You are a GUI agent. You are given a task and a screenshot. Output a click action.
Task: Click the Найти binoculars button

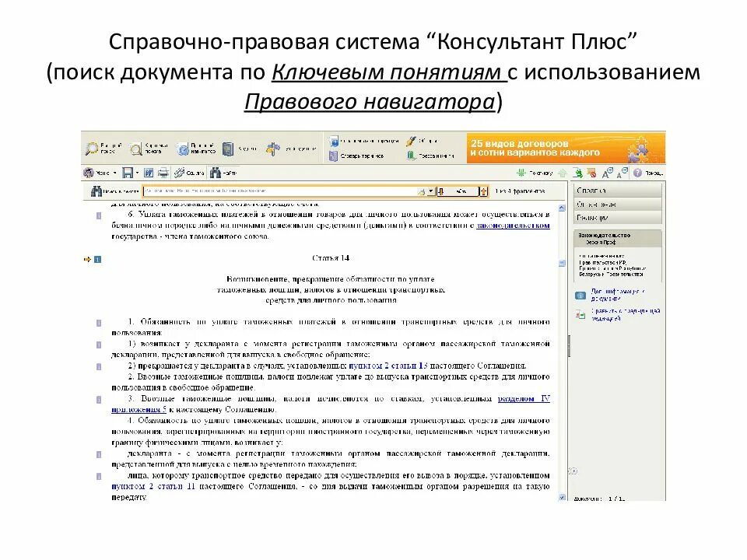(223, 173)
